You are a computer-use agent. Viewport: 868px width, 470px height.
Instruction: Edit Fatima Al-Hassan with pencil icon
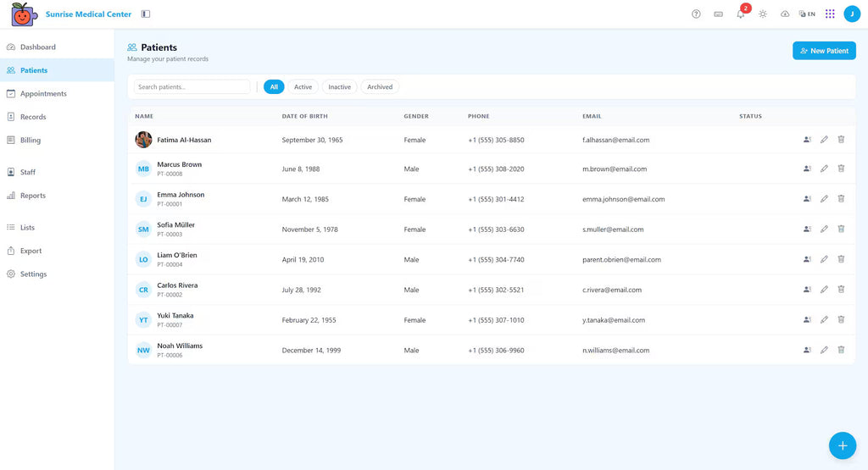click(x=824, y=140)
